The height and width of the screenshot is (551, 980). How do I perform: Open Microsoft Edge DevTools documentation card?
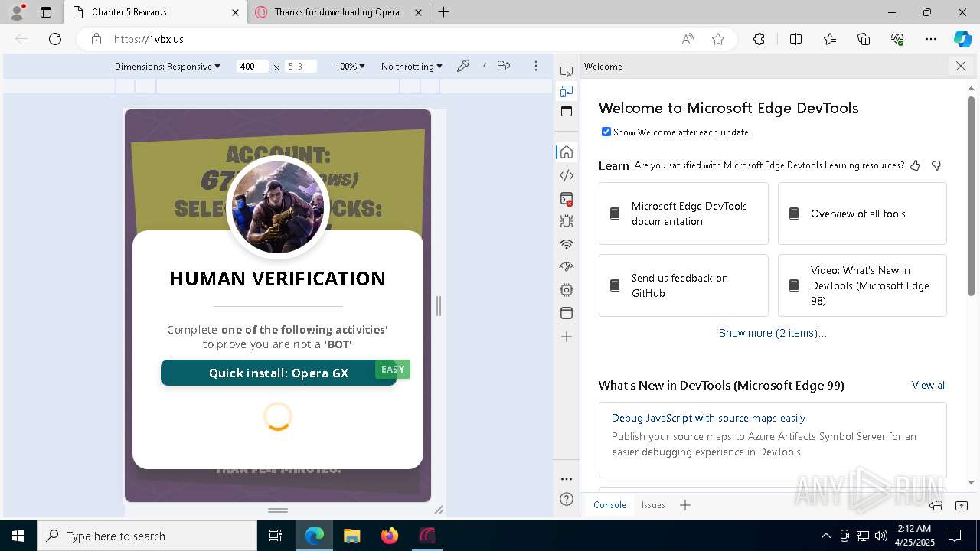684,214
